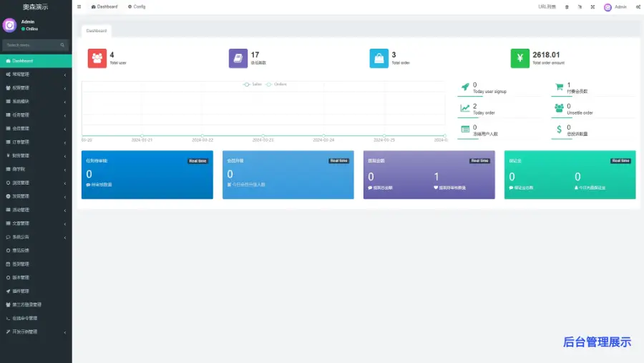Click the magnifier icon in sidebar search
Image resolution: width=644 pixels, height=363 pixels.
62,45
